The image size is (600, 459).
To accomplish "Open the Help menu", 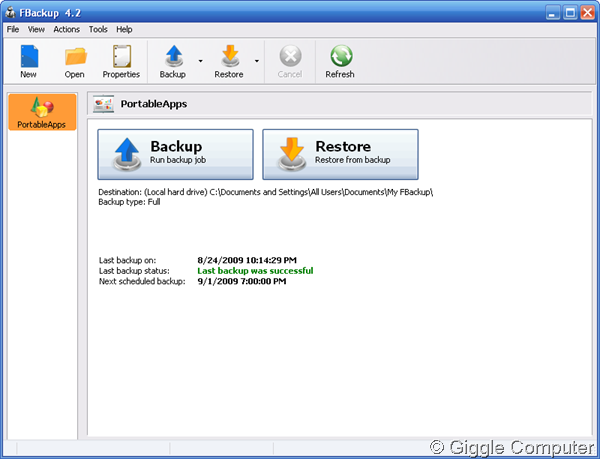I will coord(124,29).
